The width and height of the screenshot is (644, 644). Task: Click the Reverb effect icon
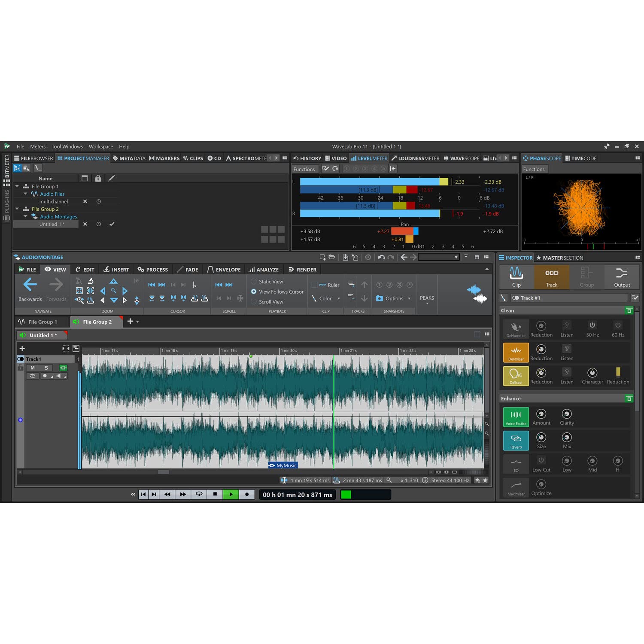[516, 440]
